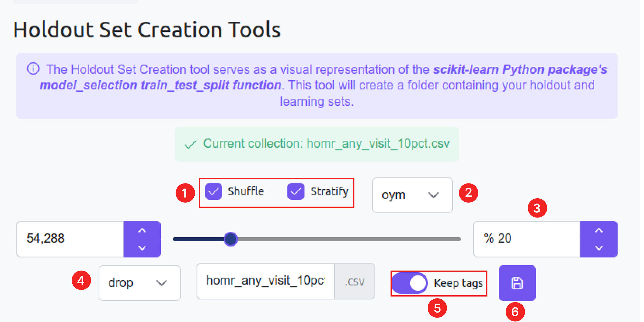Increase the holdout percentage with the up arrow

click(599, 231)
